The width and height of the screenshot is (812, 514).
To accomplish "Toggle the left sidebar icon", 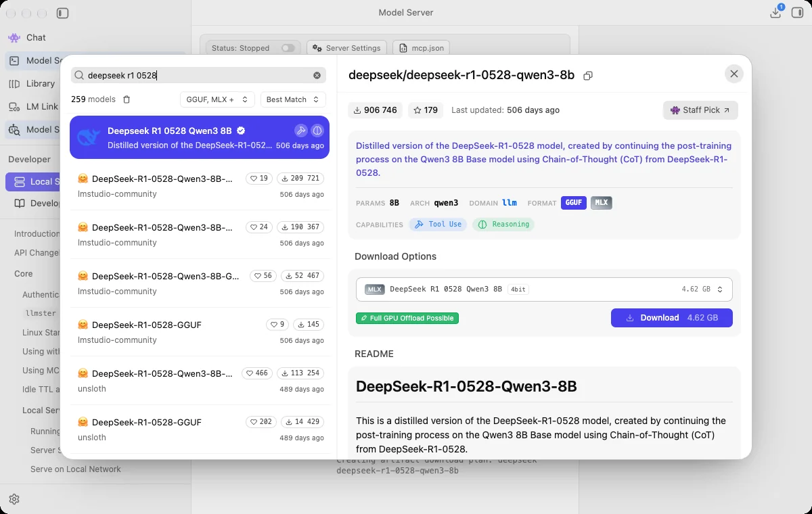I will [x=62, y=13].
